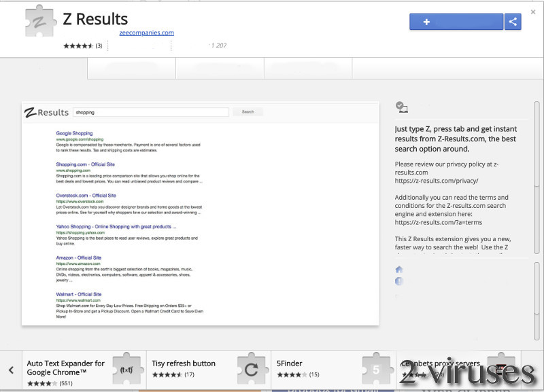Click the home icon below the description

[398, 270]
